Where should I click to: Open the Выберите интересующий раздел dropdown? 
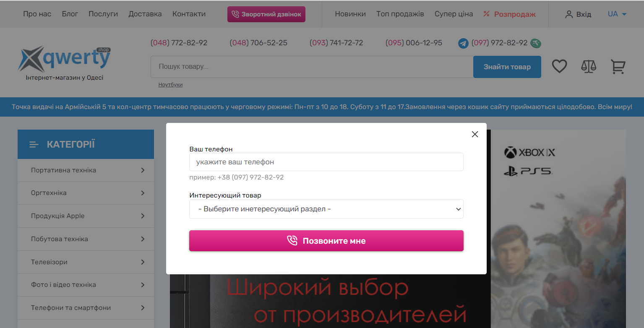click(x=326, y=209)
